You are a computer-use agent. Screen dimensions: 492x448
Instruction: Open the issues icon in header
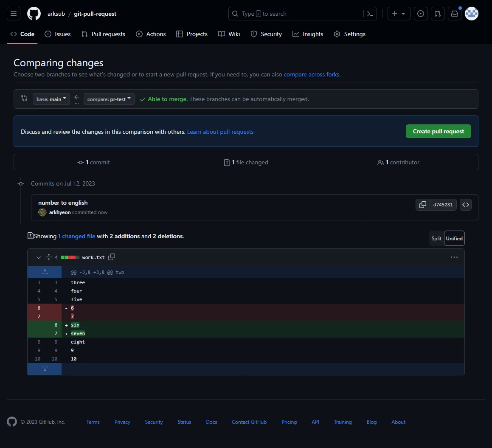[420, 14]
